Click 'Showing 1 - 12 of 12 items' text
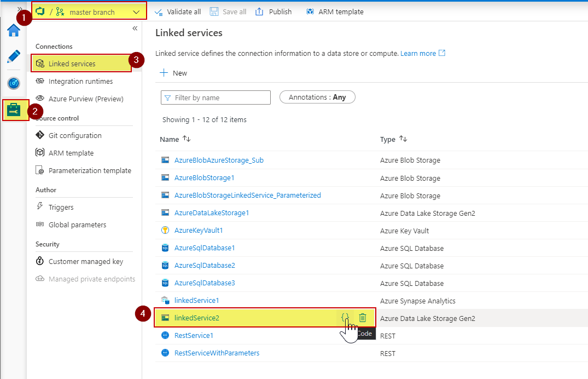Viewport: 588px width, 379px height. [x=205, y=119]
